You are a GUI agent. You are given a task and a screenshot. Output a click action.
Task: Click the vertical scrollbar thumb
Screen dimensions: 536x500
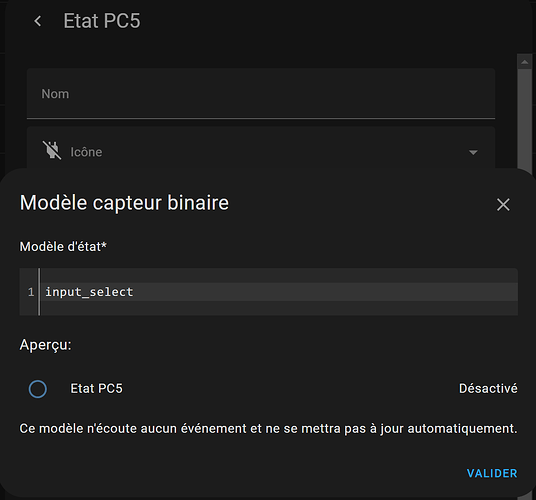point(524,118)
